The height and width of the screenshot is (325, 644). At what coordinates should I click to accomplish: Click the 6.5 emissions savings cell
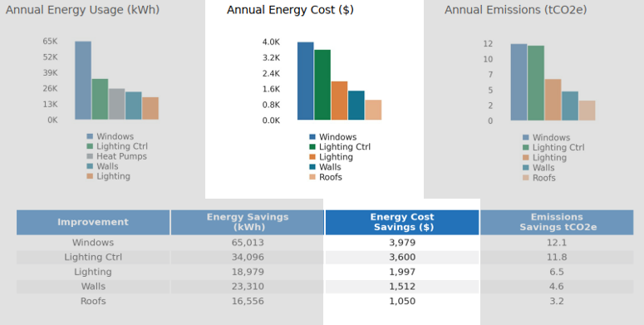pyautogui.click(x=557, y=272)
